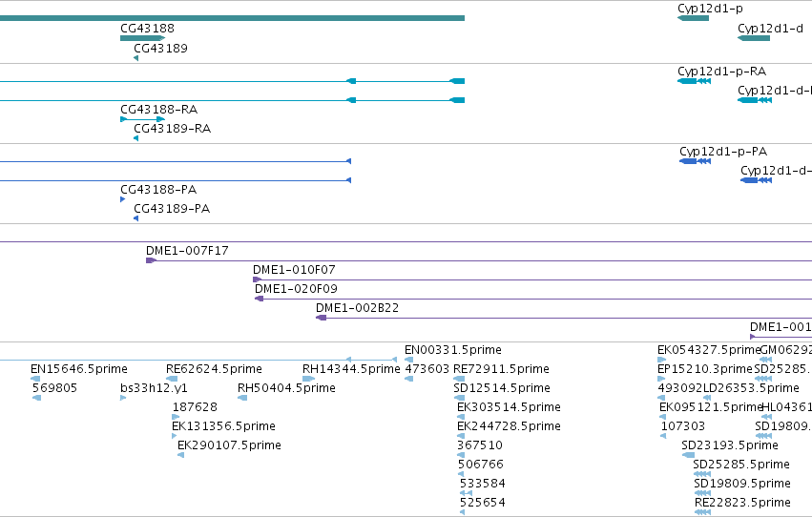Click the Cyp12d1-d gene feature

click(x=754, y=38)
